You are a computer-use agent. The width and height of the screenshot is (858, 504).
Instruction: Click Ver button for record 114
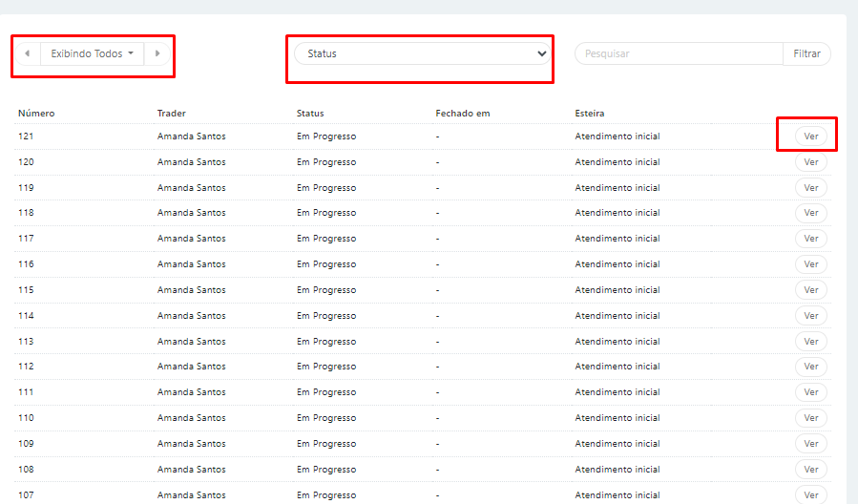[x=810, y=316]
